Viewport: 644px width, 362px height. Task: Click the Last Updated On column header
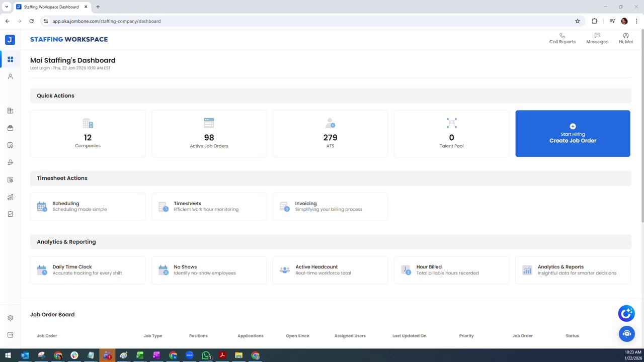[x=410, y=336]
